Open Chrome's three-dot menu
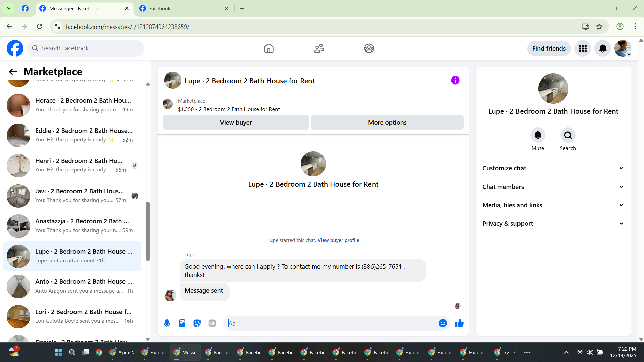644x362 pixels. [x=635, y=27]
